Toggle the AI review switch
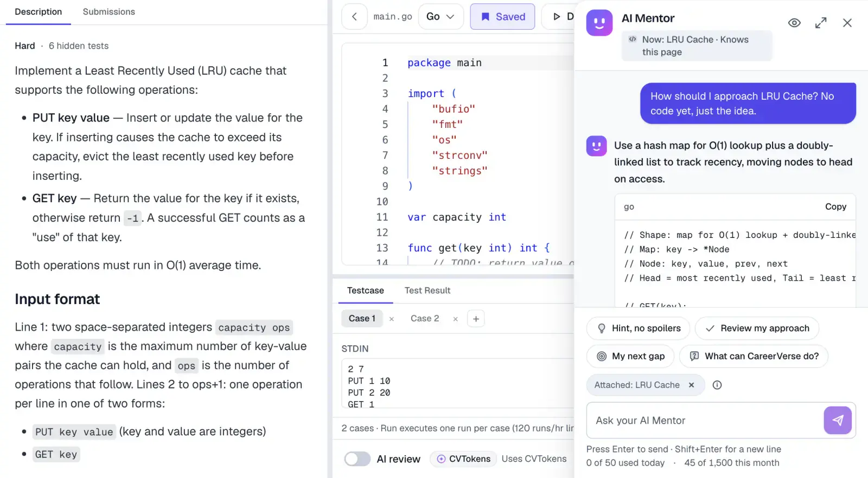868x478 pixels. (x=358, y=459)
